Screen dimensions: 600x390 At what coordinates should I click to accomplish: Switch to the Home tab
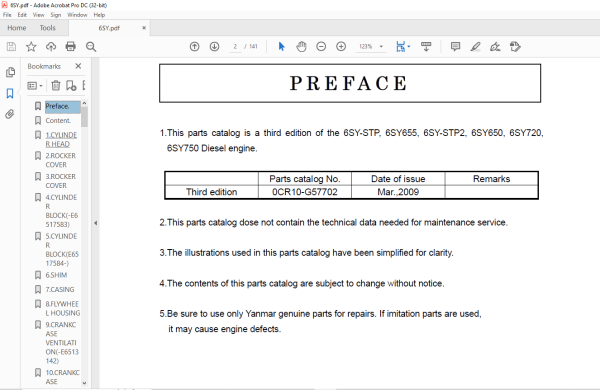tap(17, 28)
